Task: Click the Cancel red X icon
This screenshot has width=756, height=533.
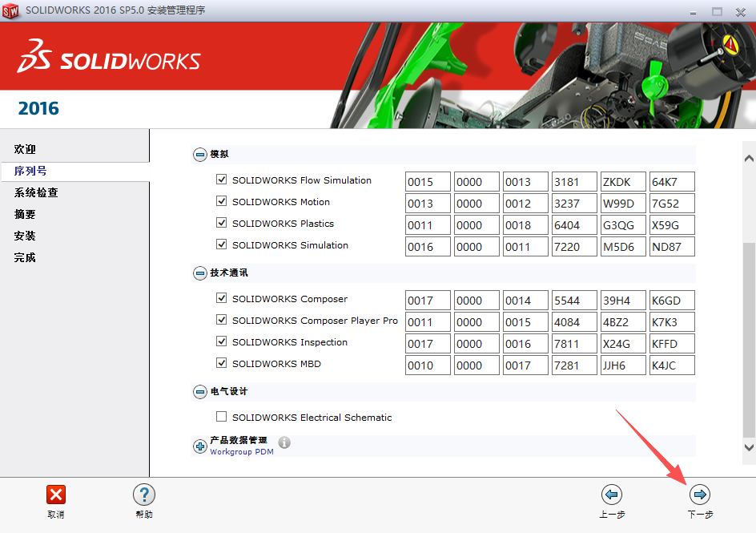Action: pos(55,495)
